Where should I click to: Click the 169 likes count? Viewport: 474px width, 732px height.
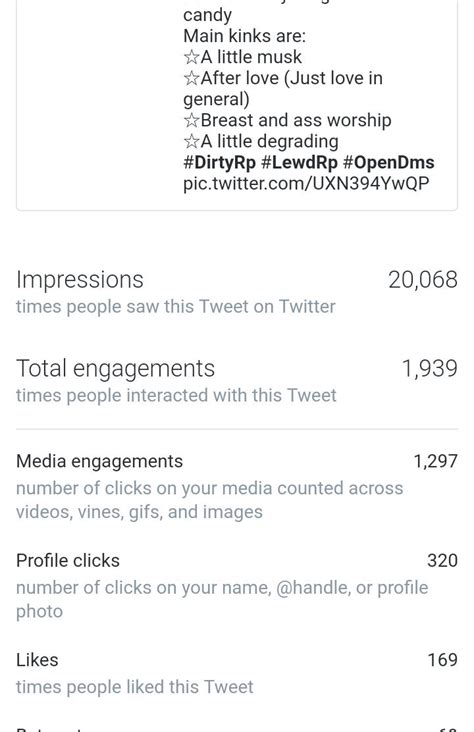pyautogui.click(x=442, y=660)
